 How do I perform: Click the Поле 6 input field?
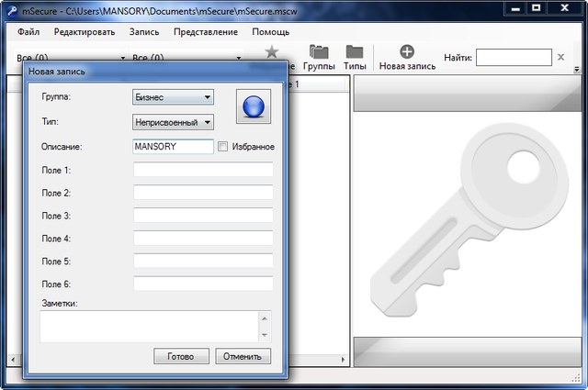tap(203, 284)
